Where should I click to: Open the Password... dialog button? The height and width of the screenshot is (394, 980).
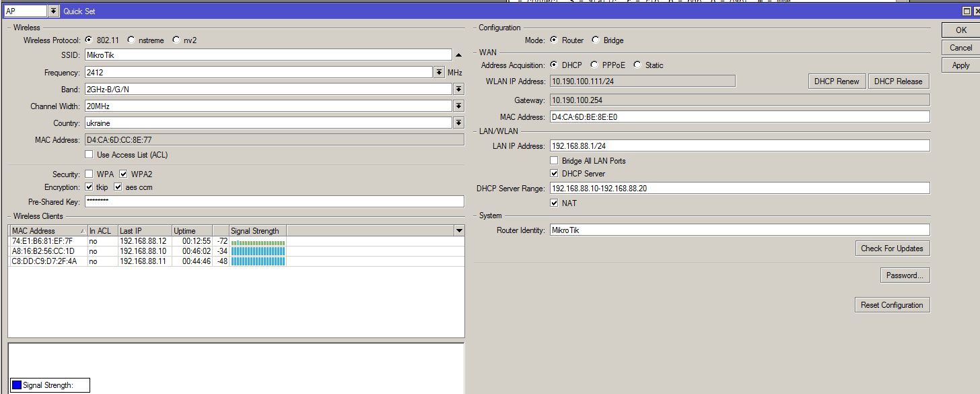pyautogui.click(x=905, y=275)
